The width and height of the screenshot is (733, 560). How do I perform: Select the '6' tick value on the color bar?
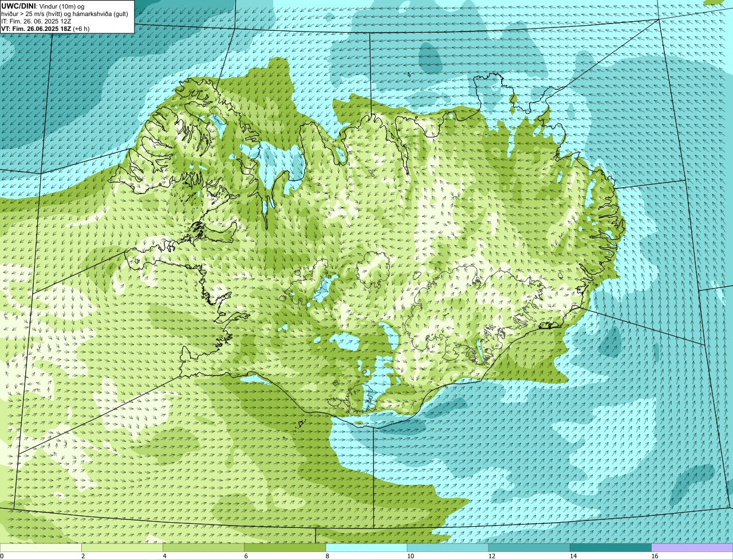point(246,556)
